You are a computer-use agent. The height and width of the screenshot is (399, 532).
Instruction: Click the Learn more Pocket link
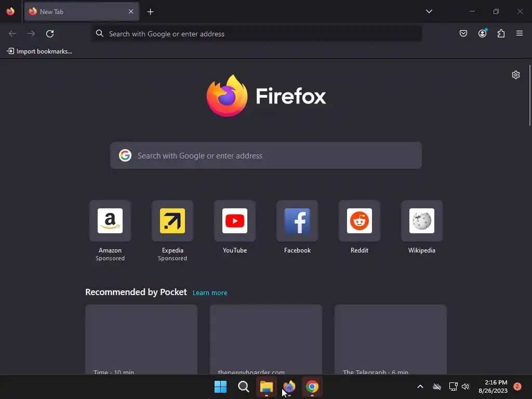210,293
